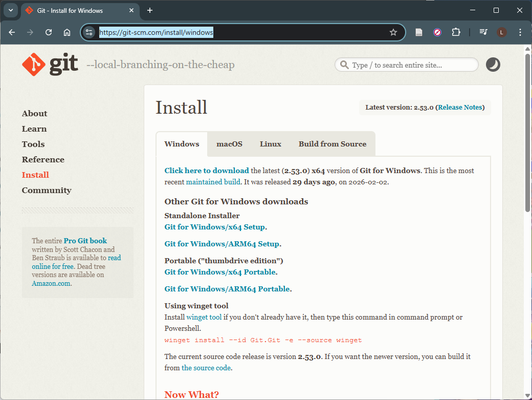
Task: Open the media controls icon in toolbar
Action: pyautogui.click(x=483, y=32)
